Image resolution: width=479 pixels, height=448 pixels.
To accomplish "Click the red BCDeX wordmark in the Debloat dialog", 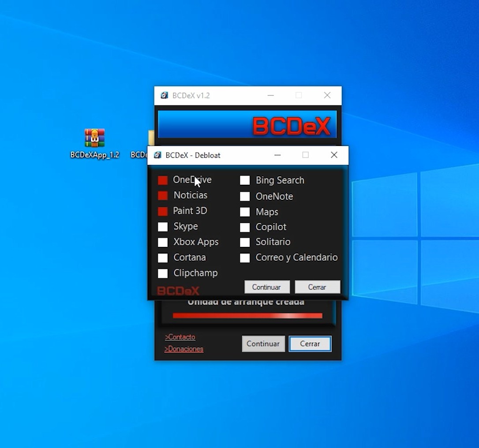I will (177, 291).
